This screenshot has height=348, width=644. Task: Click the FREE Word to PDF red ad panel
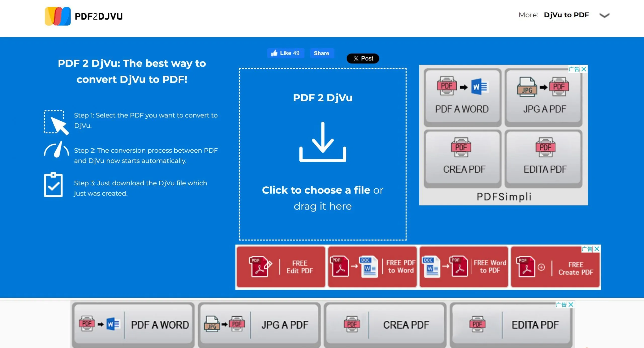[464, 266]
